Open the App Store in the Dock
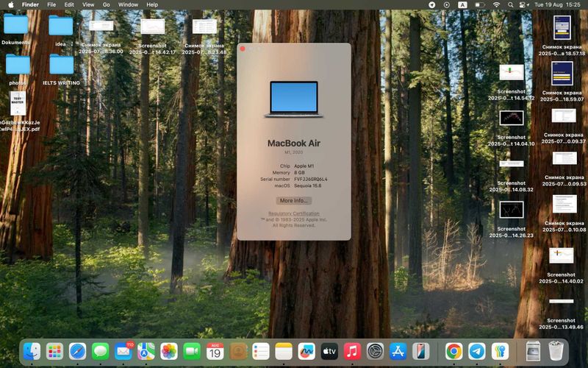 (x=398, y=352)
